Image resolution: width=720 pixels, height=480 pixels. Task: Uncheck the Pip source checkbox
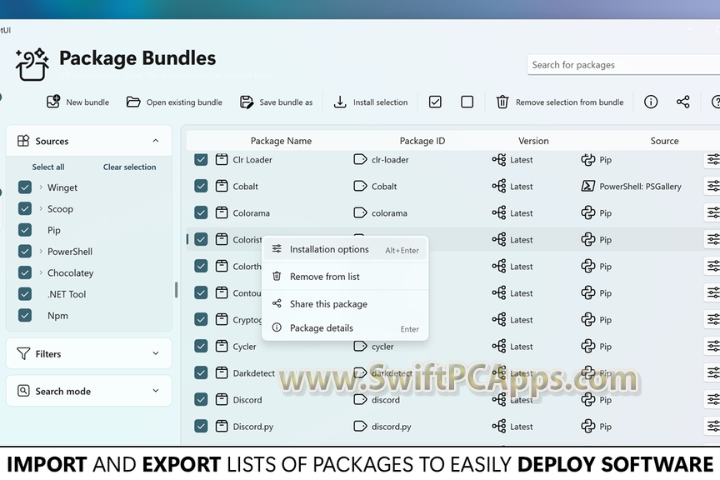[x=25, y=230]
